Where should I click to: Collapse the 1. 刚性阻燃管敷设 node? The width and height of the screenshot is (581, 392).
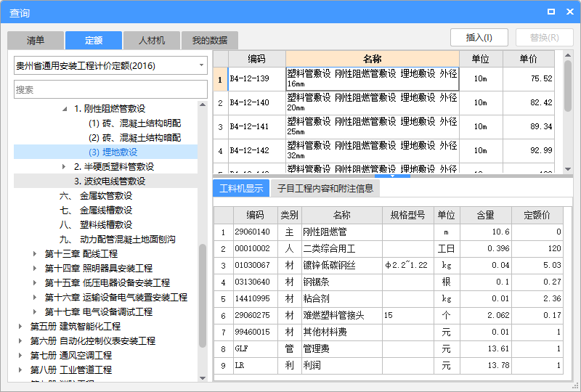coord(65,109)
